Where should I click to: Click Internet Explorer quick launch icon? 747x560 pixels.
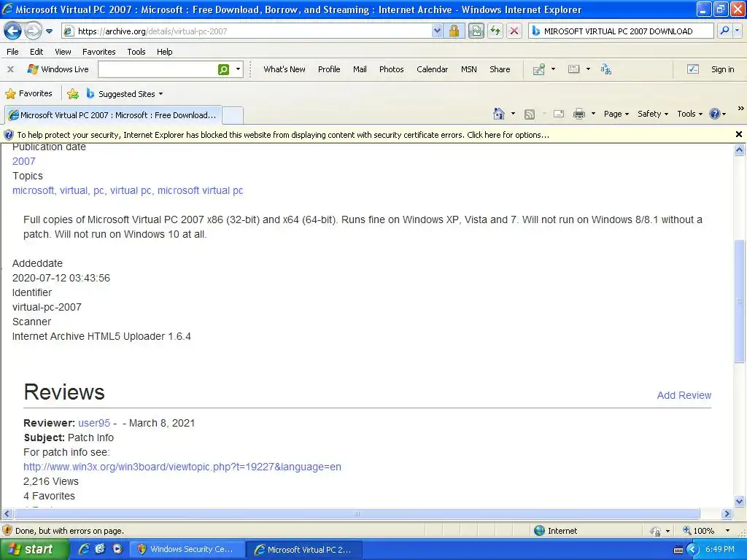pyautogui.click(x=83, y=549)
